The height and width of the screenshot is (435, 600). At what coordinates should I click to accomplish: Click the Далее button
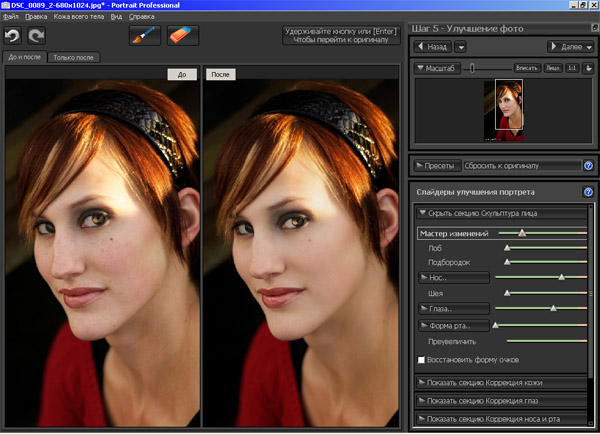pyautogui.click(x=566, y=46)
